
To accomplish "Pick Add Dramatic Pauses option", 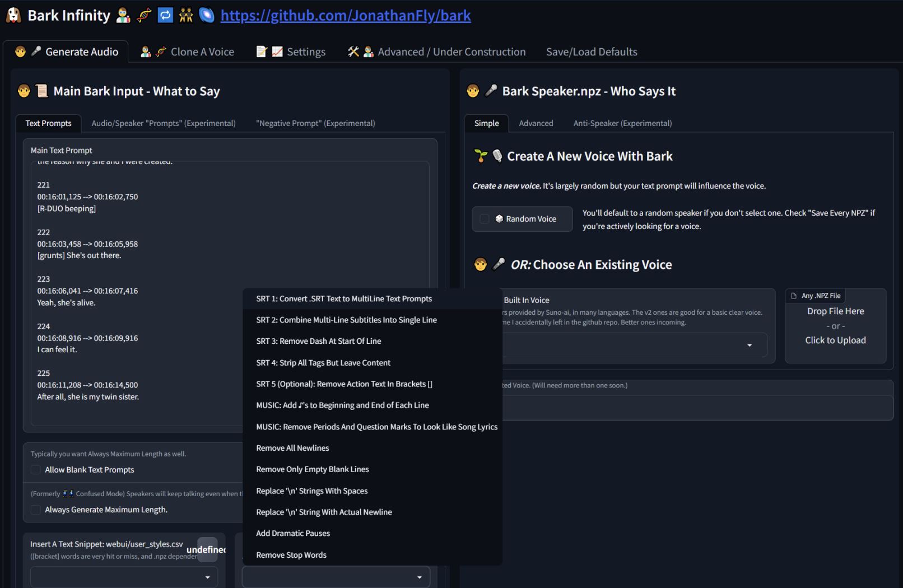I will pos(372,534).
